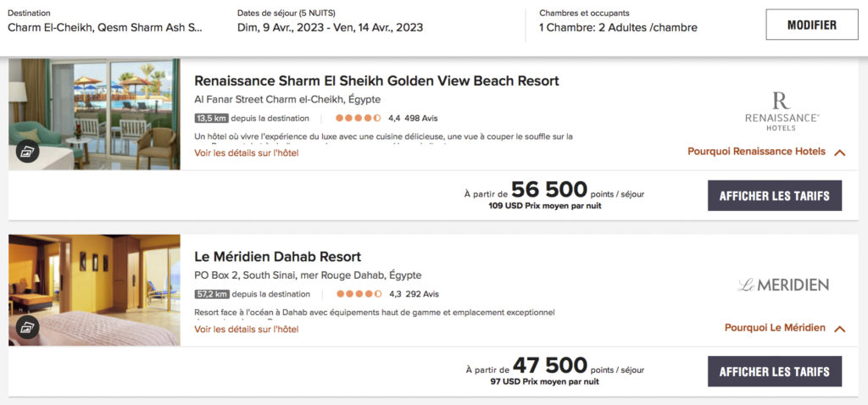Open Le Méridien Dahab Resort title
The height and width of the screenshot is (405, 868).
[277, 257]
